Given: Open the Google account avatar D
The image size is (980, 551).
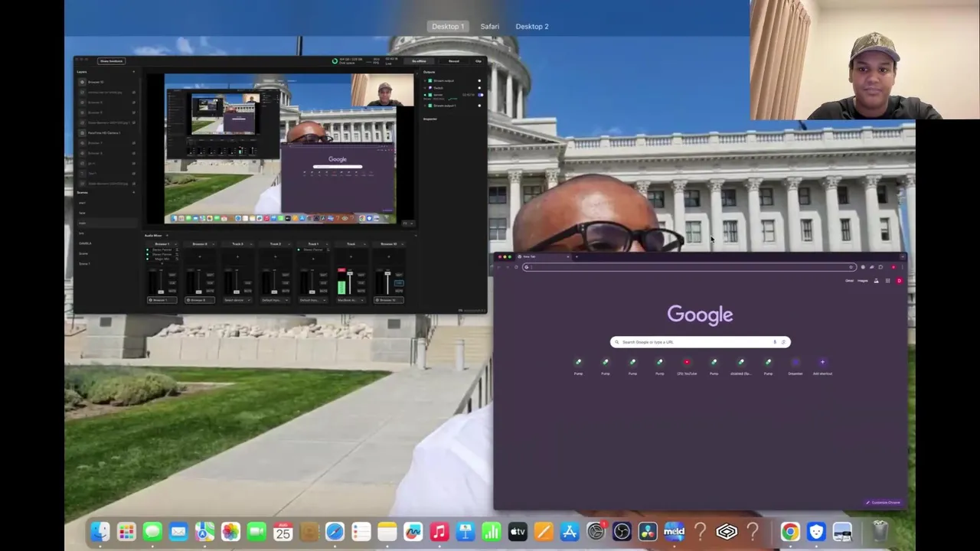Looking at the screenshot, I should coord(900,281).
